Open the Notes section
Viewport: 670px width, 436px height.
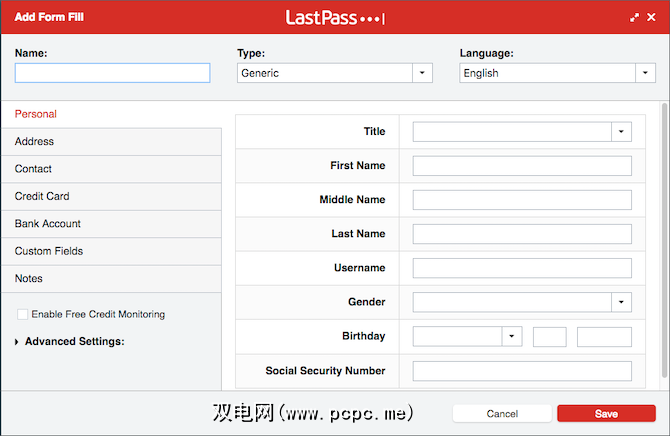pos(111,278)
